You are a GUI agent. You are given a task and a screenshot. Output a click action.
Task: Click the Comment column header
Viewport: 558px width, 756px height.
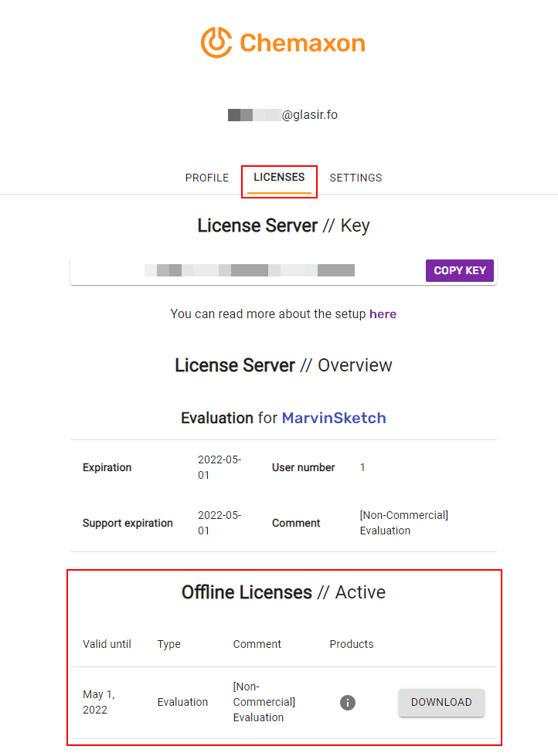(x=257, y=644)
